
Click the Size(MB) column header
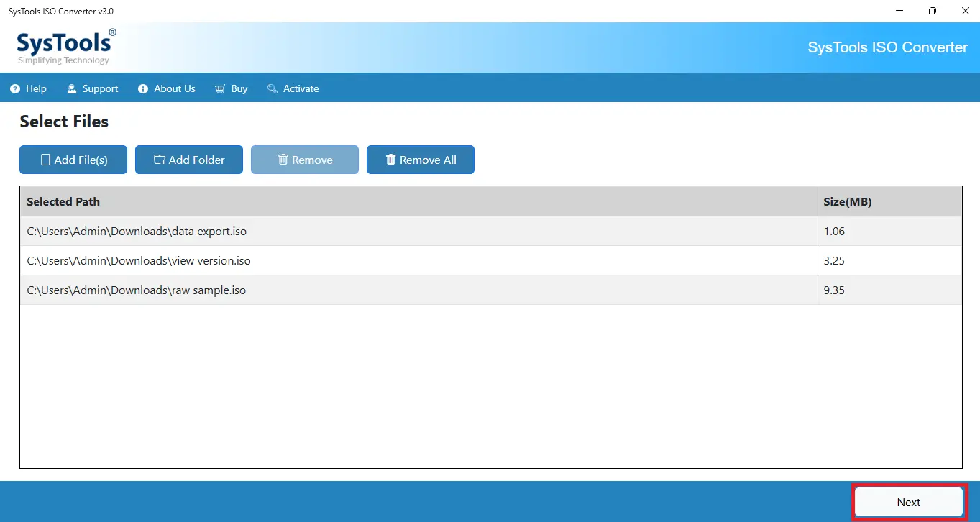889,202
